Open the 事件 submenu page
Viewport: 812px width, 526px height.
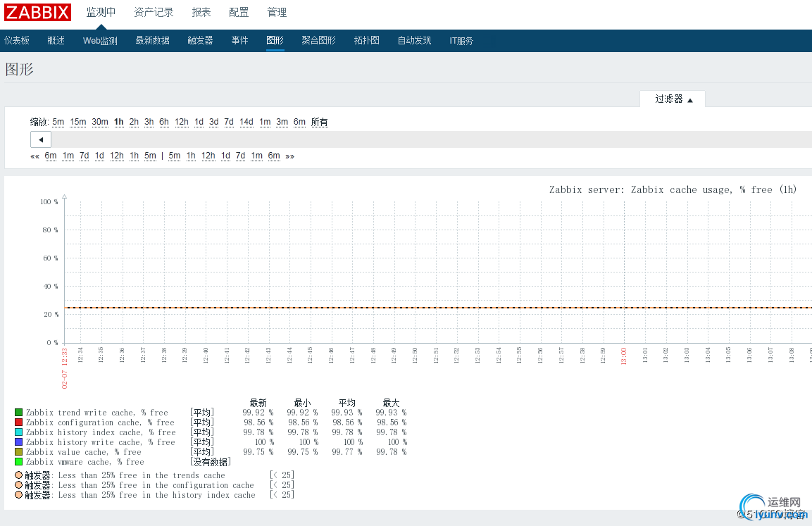tap(239, 40)
